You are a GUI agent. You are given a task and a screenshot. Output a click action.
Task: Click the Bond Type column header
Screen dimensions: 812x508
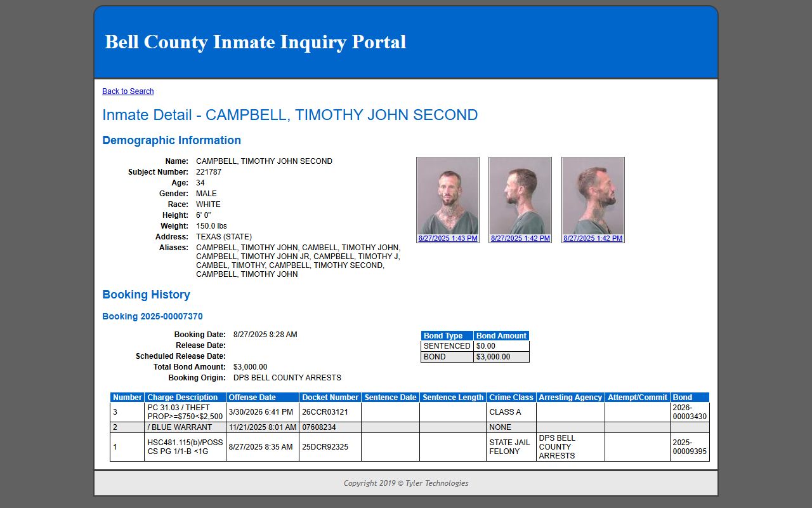(x=447, y=336)
